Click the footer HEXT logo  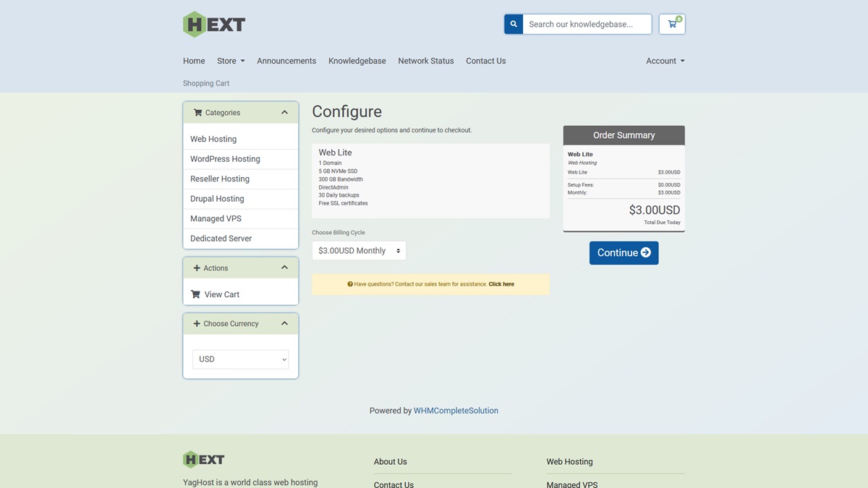tap(204, 459)
